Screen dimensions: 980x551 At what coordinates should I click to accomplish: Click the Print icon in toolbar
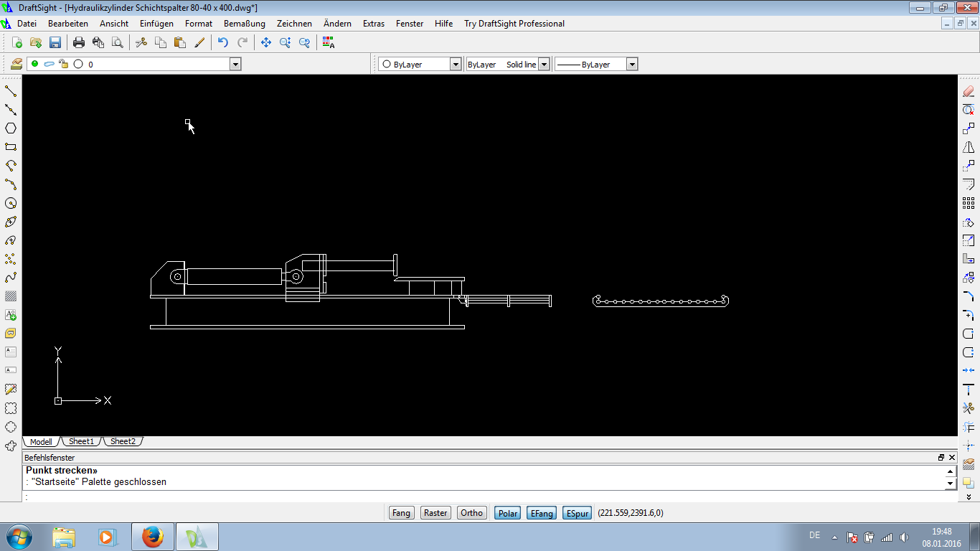(79, 43)
